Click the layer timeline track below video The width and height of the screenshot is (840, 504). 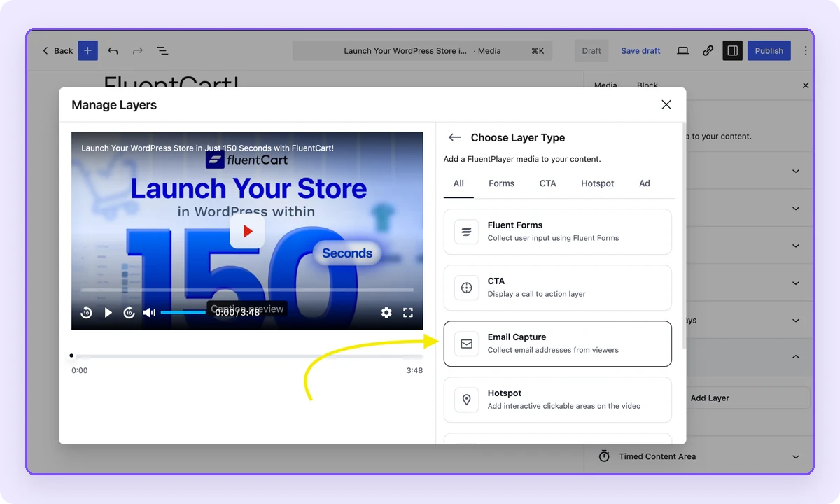(247, 356)
